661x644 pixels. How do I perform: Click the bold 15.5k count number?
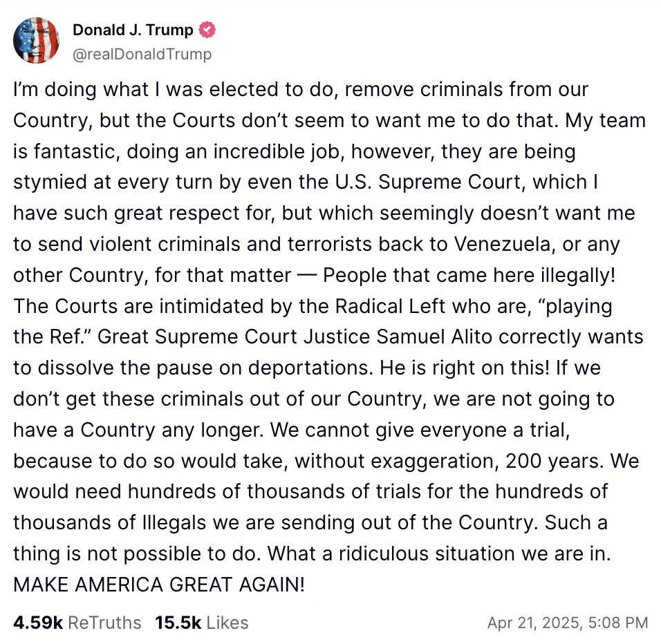click(x=178, y=623)
